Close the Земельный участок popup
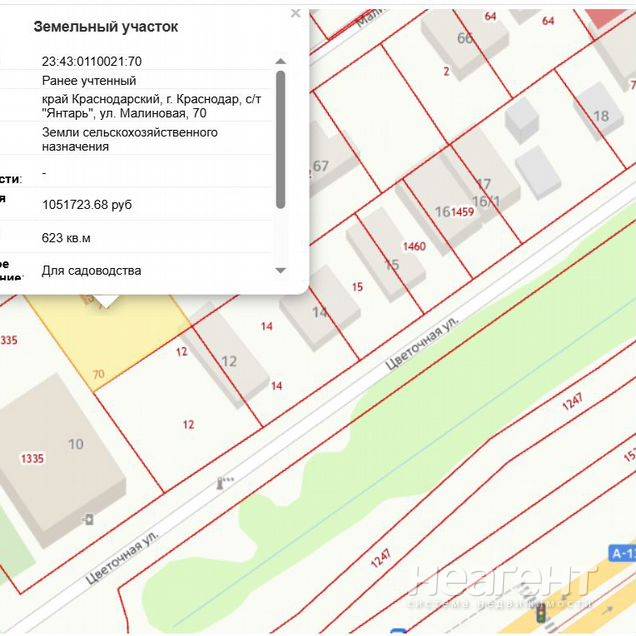This screenshot has width=636, height=636. pos(295,14)
